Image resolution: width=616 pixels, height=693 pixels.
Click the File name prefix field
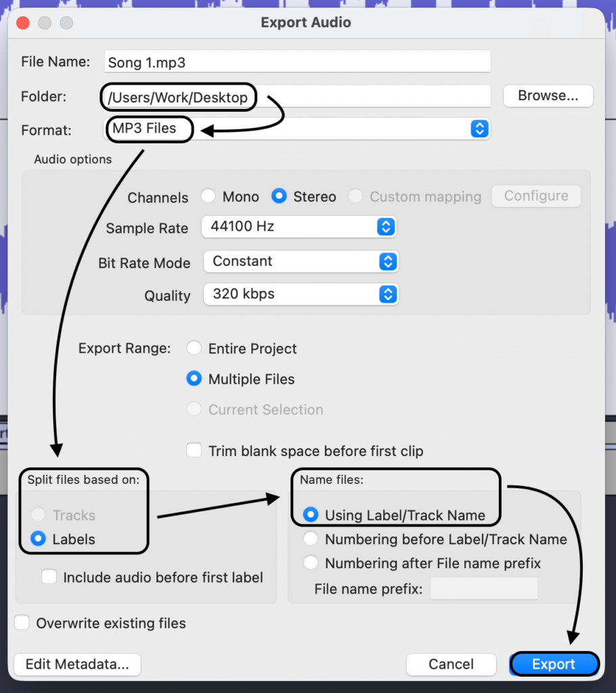[x=483, y=589]
